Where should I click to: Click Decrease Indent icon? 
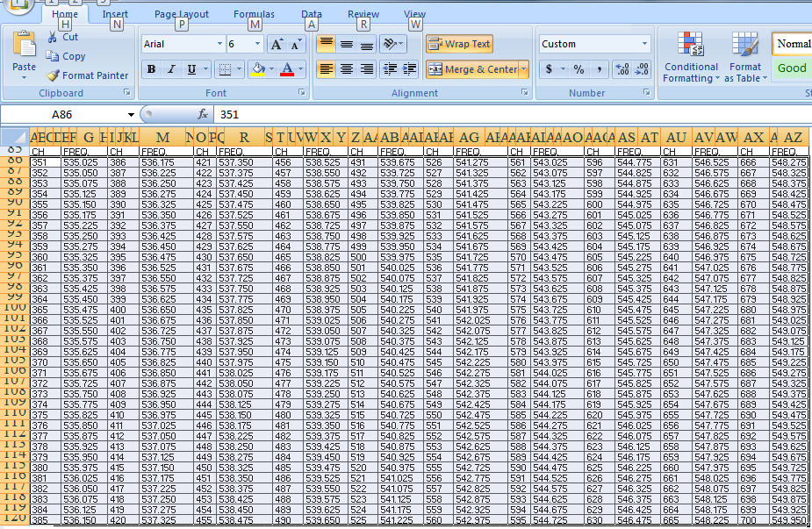[390, 68]
